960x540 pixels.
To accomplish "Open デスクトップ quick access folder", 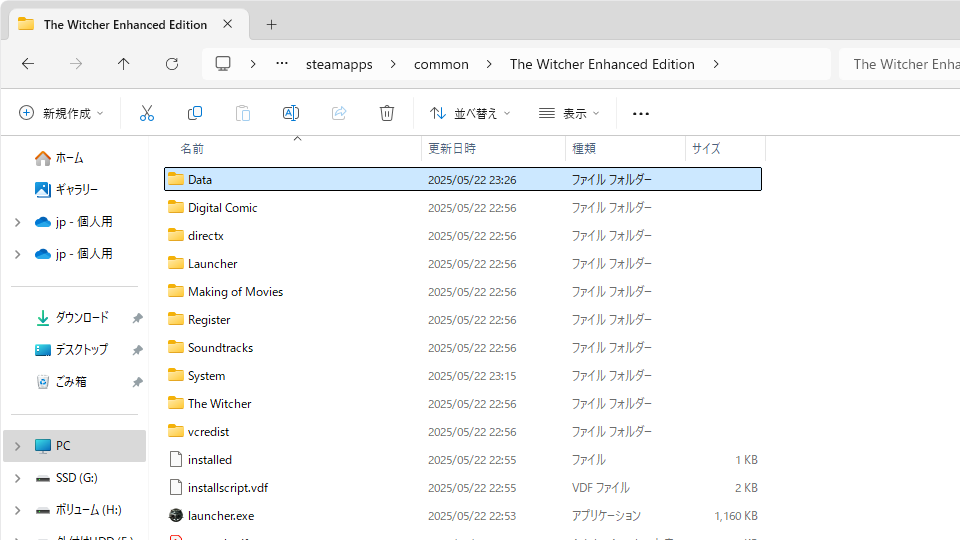I will 71,350.
